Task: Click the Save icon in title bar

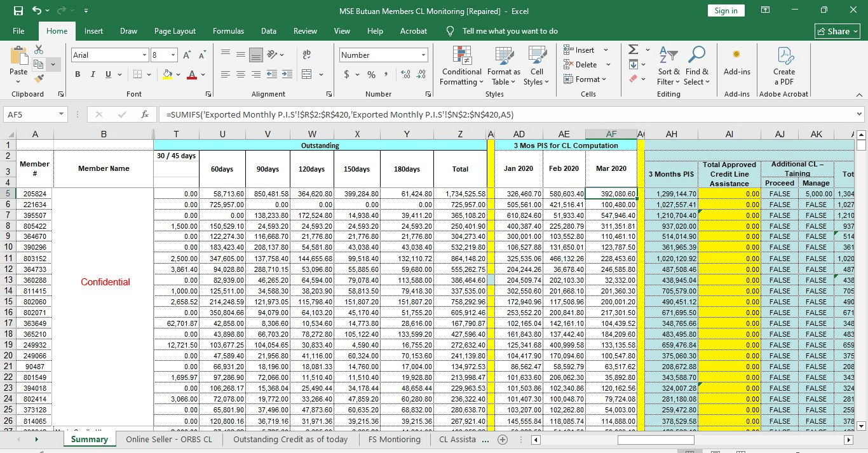Action: (18, 11)
